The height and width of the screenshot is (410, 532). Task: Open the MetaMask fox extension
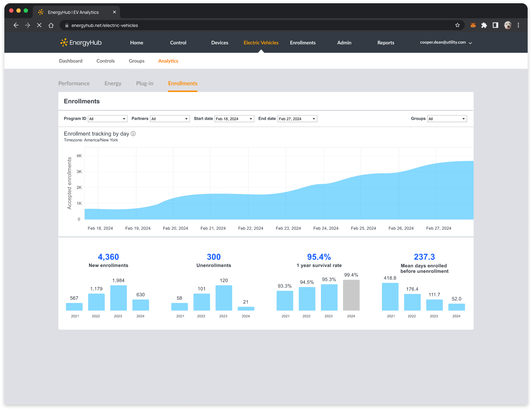(473, 25)
